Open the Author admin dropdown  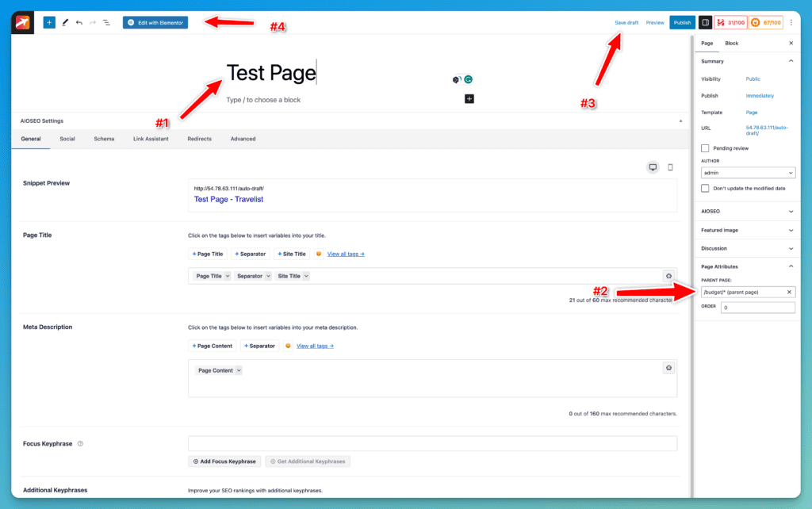click(748, 173)
